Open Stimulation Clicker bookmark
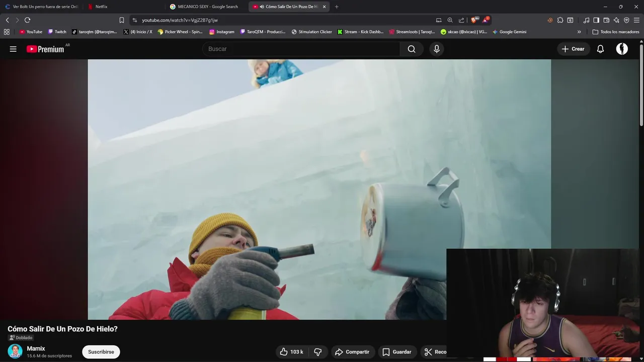644x362 pixels. pyautogui.click(x=312, y=32)
